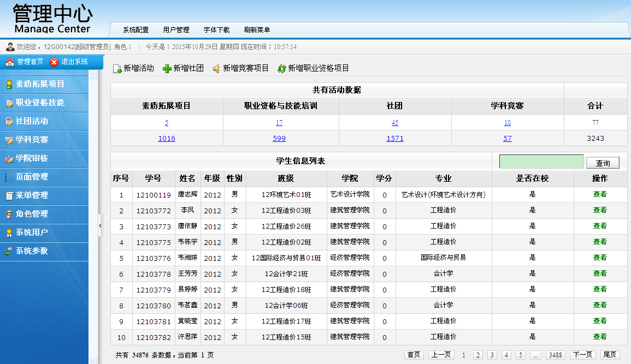Click student ID 12100119 cell

[x=154, y=195]
